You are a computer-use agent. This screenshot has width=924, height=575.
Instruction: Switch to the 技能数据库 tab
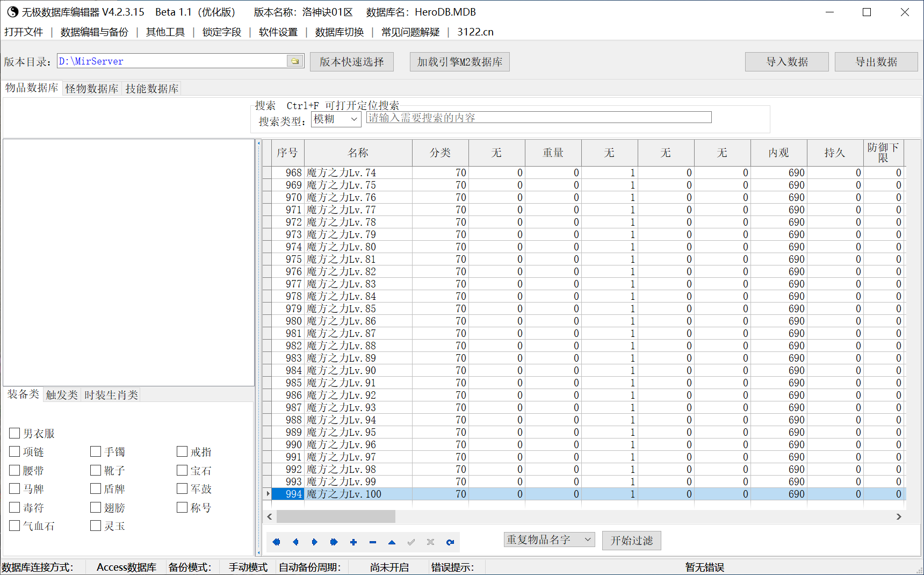(152, 89)
